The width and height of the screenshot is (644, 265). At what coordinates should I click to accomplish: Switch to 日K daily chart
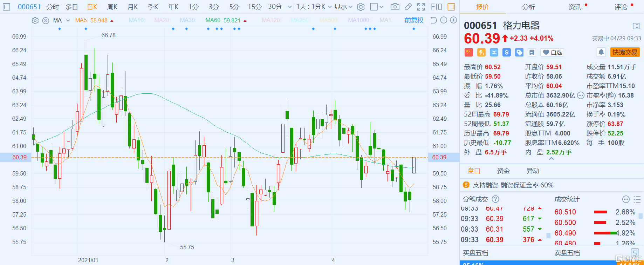(x=92, y=7)
